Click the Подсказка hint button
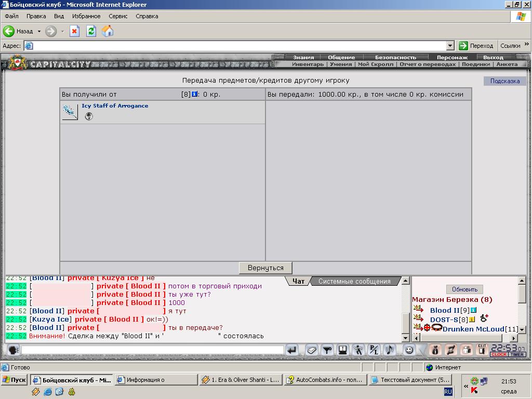This screenshot has width=532, height=399. [505, 81]
